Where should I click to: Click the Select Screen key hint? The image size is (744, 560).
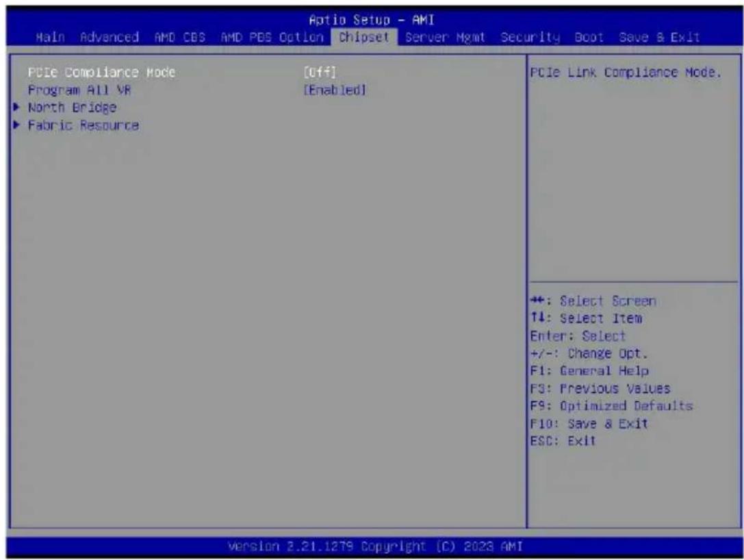click(593, 301)
